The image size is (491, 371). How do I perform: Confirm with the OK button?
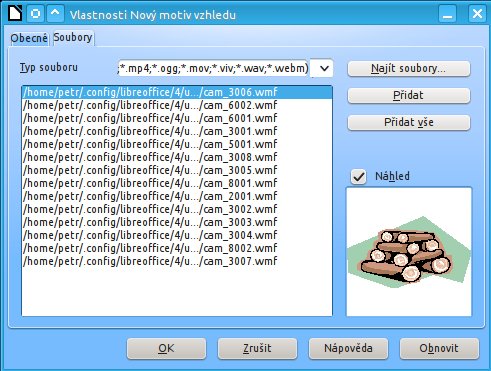[166, 349]
